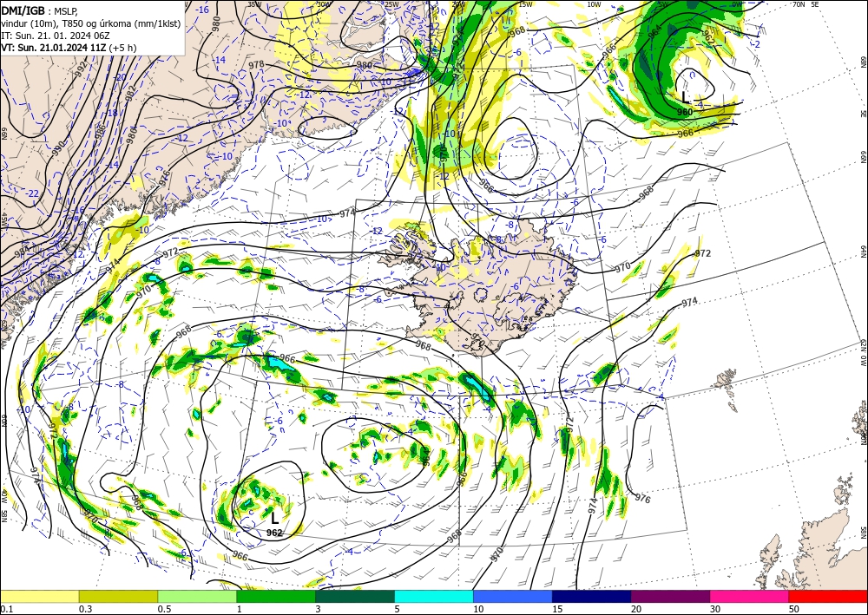Click the yellow 0.1–0.3 precipitation color segment

[x=39, y=596]
